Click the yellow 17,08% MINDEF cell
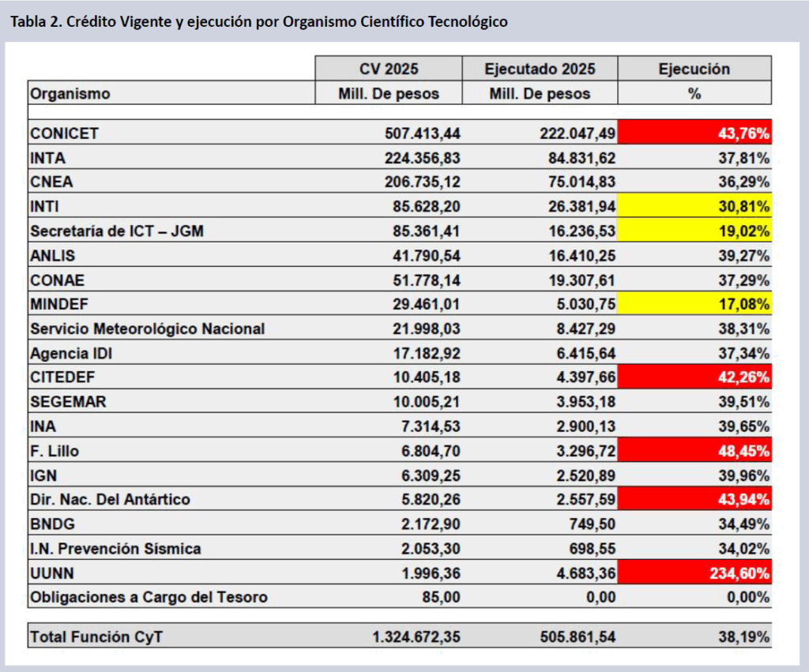This screenshot has height=672, width=809. pos(694,304)
